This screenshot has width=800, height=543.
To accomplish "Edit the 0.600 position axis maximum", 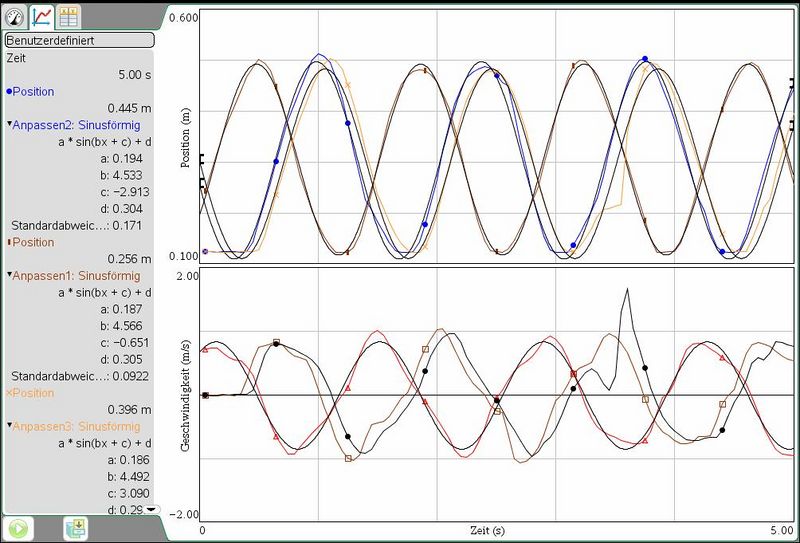I will pyautogui.click(x=183, y=18).
